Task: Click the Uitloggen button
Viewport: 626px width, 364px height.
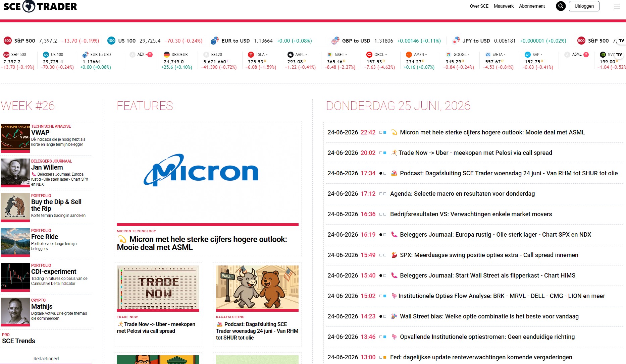Action: pyautogui.click(x=584, y=6)
